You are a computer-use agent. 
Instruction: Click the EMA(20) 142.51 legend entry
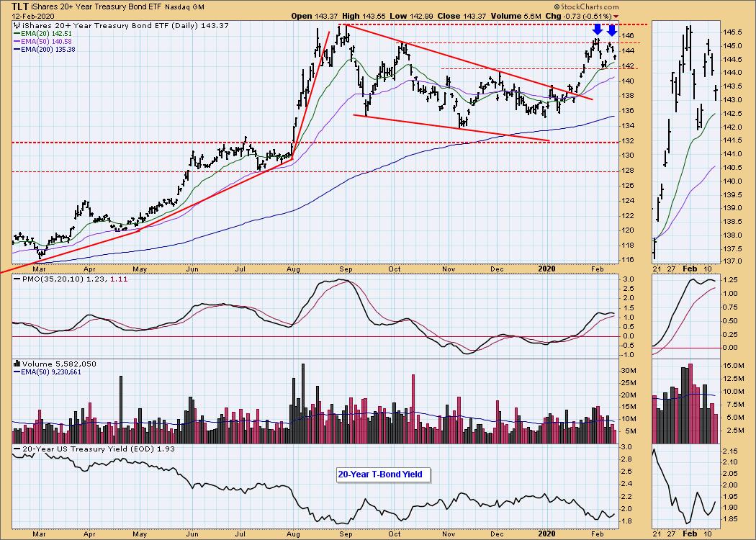tap(46, 34)
